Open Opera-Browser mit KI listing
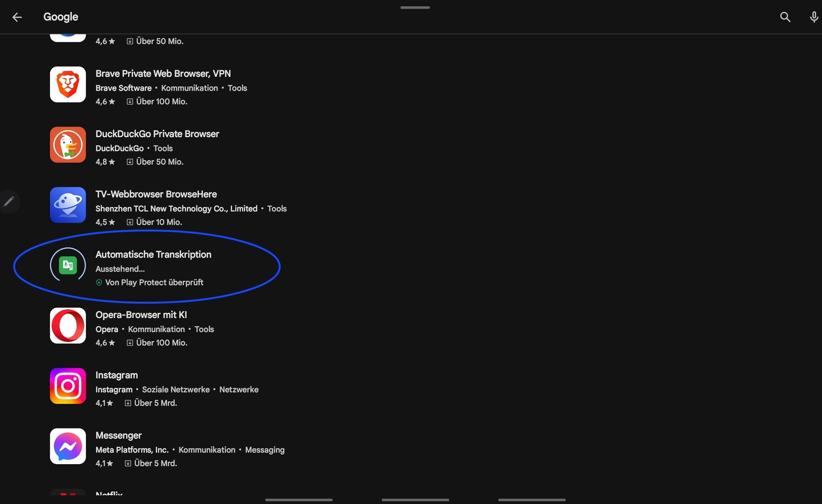822x504 pixels. pos(141,315)
